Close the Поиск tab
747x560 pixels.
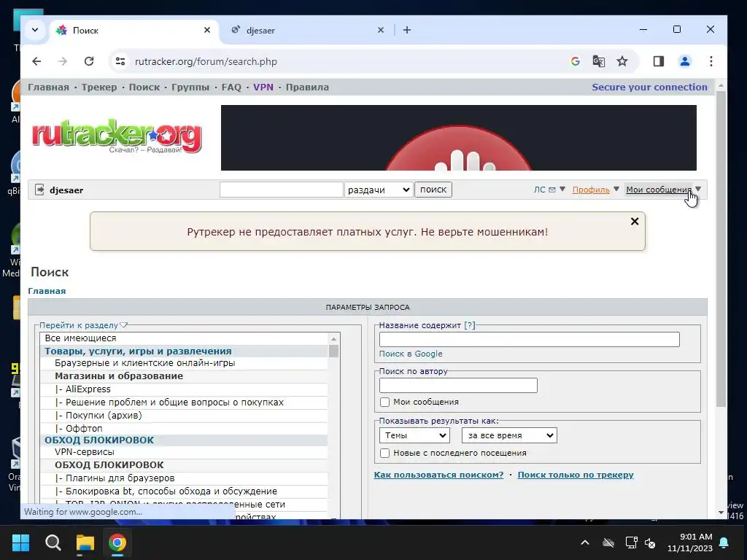[x=206, y=30]
